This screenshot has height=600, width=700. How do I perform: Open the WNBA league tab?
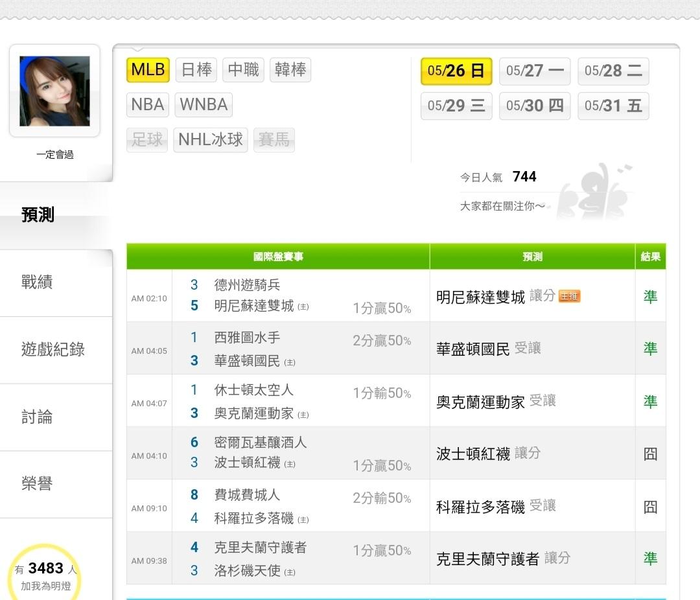point(204,104)
